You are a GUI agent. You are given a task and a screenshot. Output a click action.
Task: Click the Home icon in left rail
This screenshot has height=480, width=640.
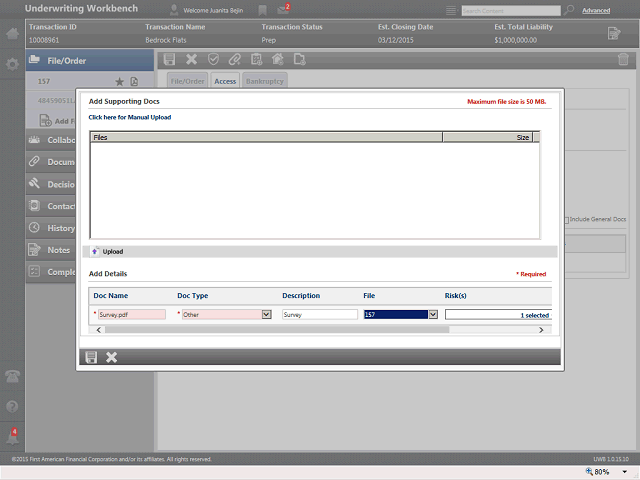(12, 33)
